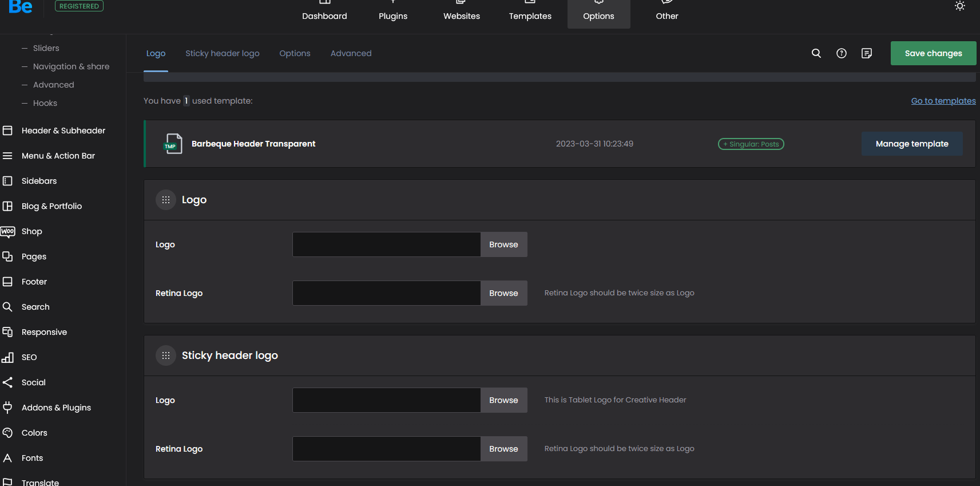The image size is (980, 486).
Task: Click the Blog & Portfolio grid icon
Action: (7, 206)
